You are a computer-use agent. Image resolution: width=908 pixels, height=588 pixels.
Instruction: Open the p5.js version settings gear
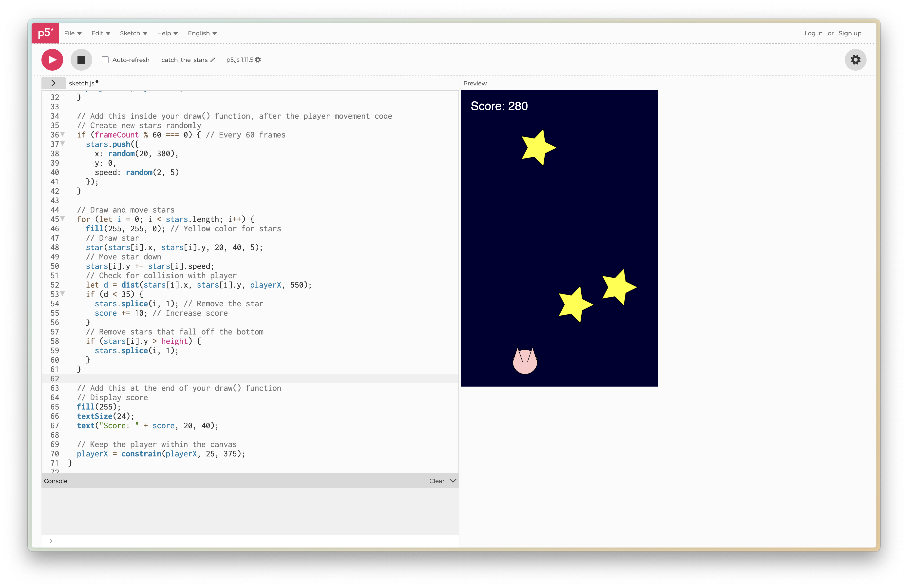click(x=258, y=59)
